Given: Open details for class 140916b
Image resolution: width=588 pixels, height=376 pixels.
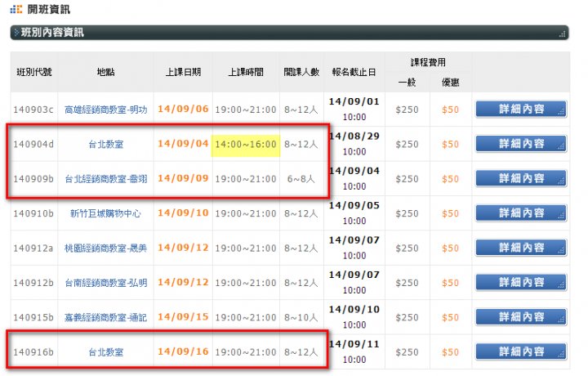Looking at the screenshot, I should click(521, 351).
